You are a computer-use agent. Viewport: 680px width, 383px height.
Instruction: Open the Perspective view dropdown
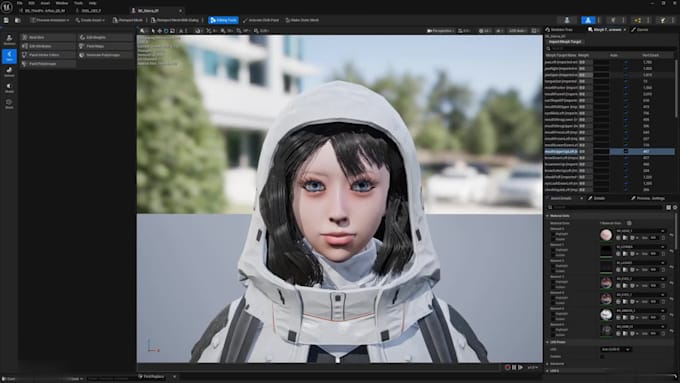click(441, 31)
